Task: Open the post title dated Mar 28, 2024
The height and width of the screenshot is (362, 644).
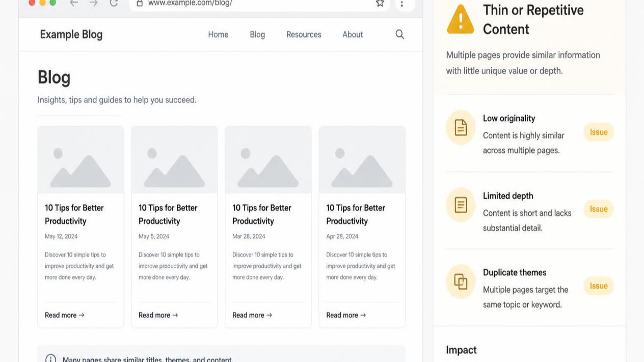Action: point(262,214)
